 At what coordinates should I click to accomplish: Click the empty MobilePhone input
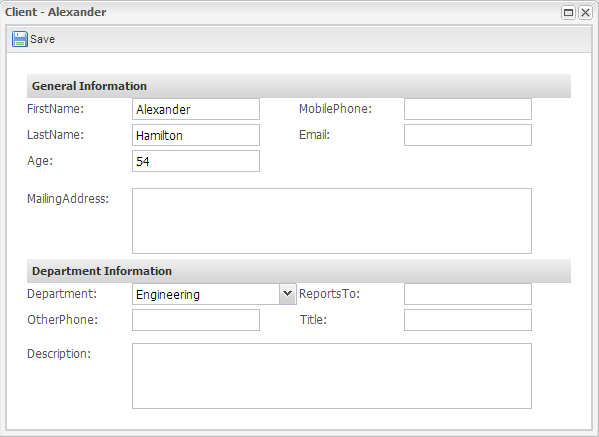click(468, 109)
